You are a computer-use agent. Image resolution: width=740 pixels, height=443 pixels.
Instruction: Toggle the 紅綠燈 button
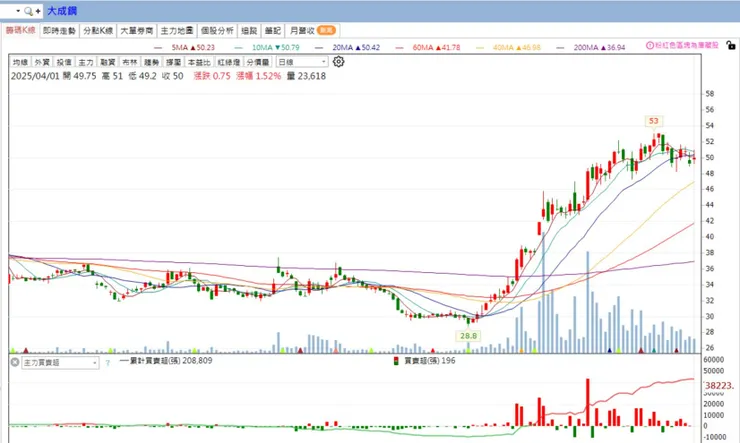pos(229,62)
